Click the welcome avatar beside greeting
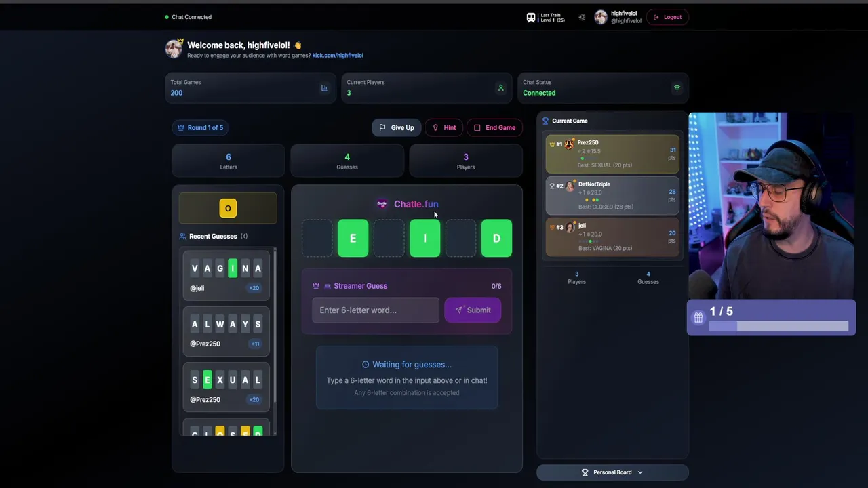The width and height of the screenshot is (868, 488). point(174,49)
